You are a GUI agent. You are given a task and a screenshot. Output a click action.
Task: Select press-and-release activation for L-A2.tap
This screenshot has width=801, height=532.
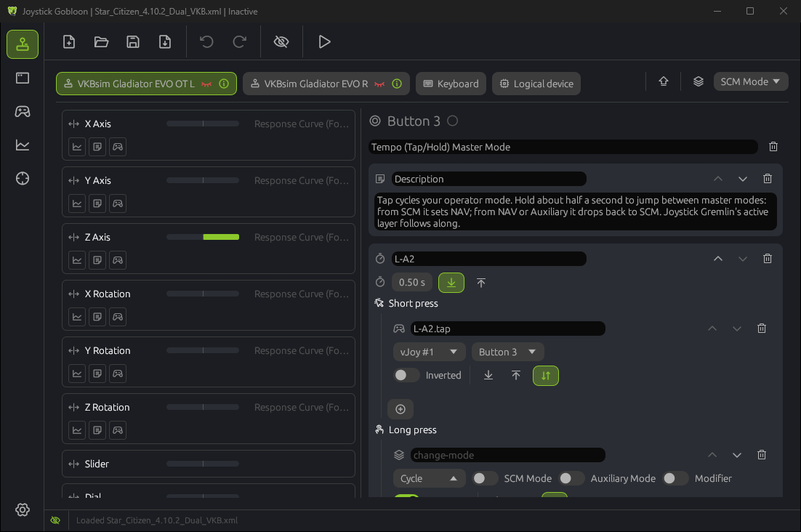click(x=546, y=376)
